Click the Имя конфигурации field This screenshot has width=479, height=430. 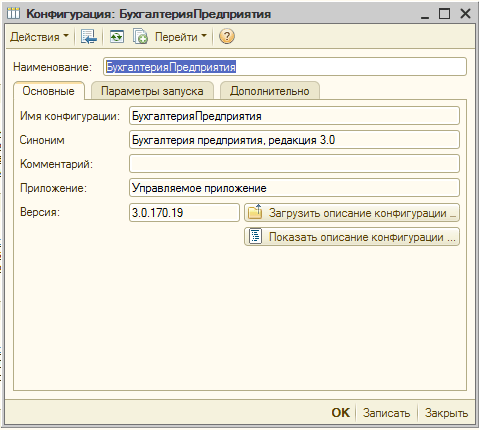[294, 116]
